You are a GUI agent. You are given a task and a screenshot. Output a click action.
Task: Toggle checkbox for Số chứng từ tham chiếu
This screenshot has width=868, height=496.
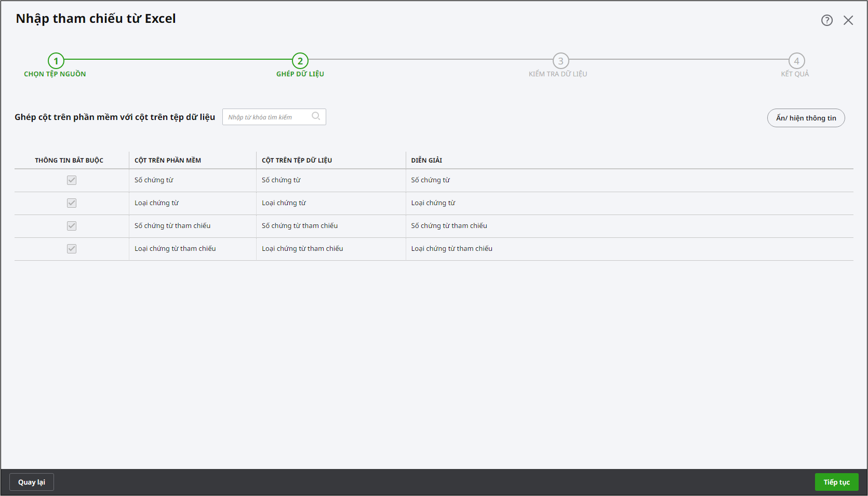coord(72,226)
